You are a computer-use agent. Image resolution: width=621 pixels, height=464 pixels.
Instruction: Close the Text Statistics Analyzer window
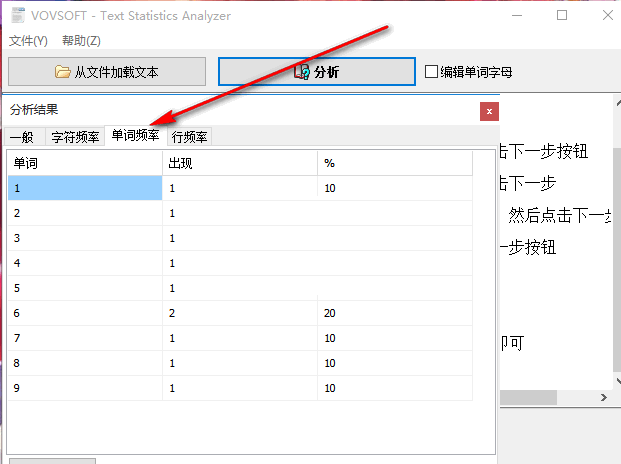point(608,15)
